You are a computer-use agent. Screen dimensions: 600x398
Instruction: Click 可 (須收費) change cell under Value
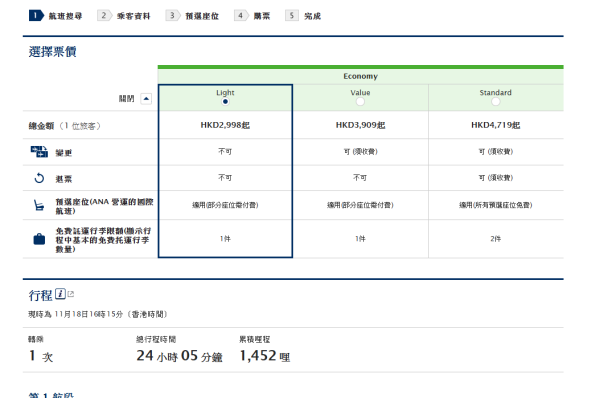tap(360, 152)
